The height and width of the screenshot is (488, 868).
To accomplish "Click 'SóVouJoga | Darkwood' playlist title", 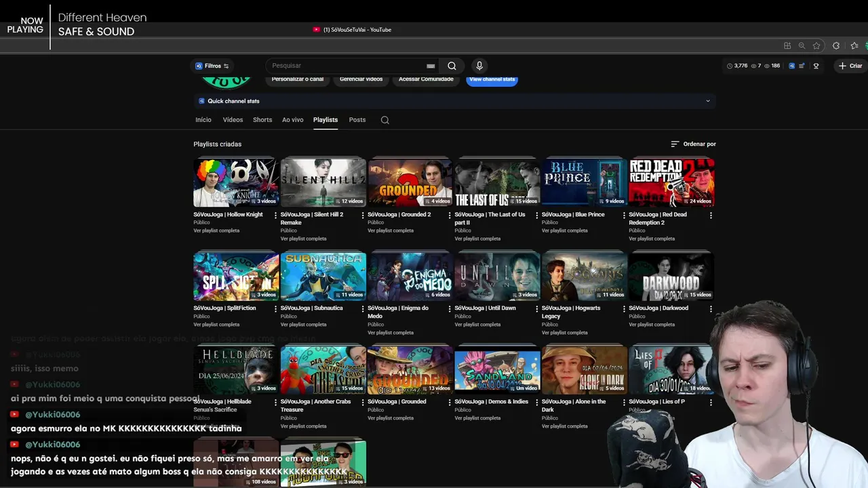I will pos(658,308).
